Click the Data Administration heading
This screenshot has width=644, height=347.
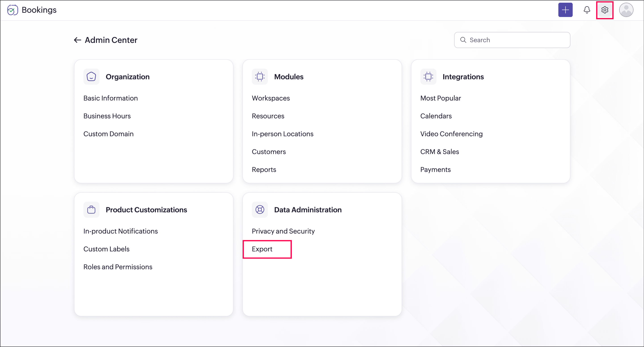308,210
